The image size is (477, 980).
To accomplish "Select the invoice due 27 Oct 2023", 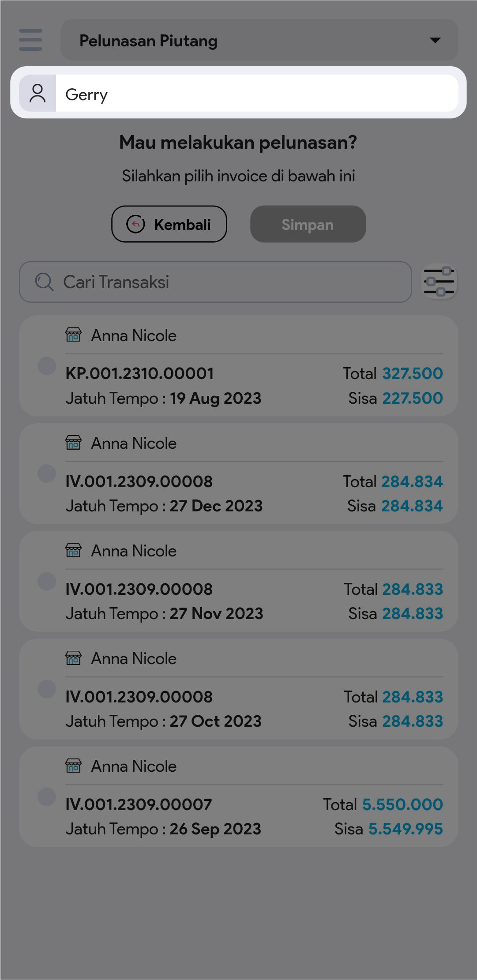I will point(46,689).
